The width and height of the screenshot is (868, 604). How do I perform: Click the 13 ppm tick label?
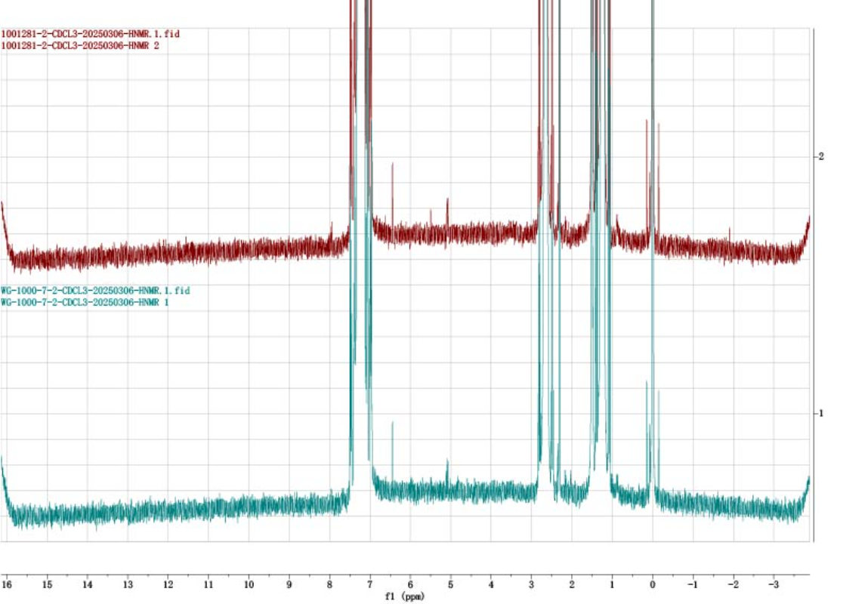pyautogui.click(x=128, y=584)
